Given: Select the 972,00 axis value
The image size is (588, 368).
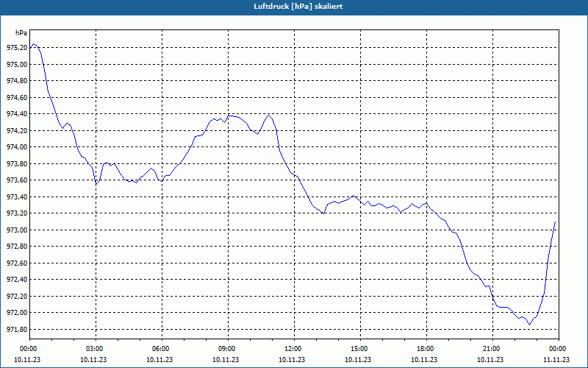Looking at the screenshot, I should click(x=17, y=312).
